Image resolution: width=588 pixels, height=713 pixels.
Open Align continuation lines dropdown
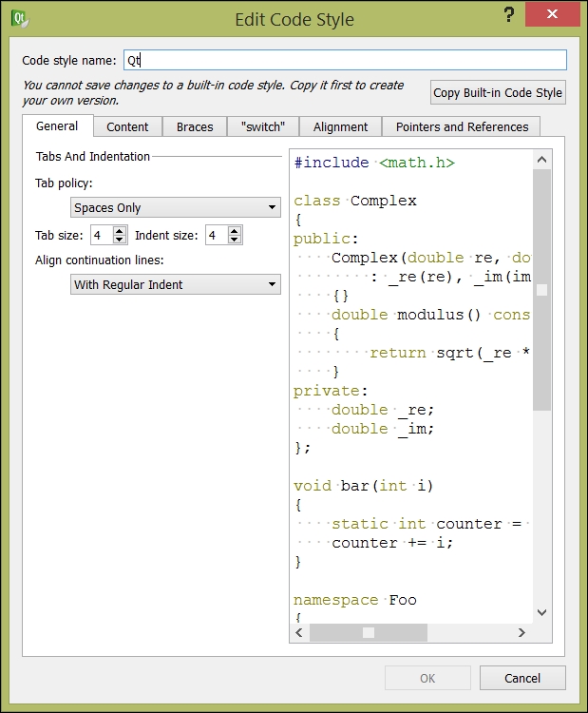[x=176, y=284]
